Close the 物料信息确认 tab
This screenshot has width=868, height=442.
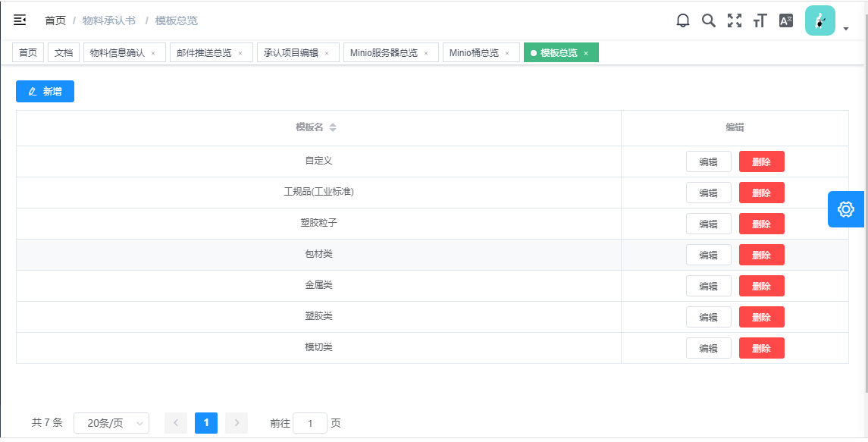pyautogui.click(x=153, y=53)
